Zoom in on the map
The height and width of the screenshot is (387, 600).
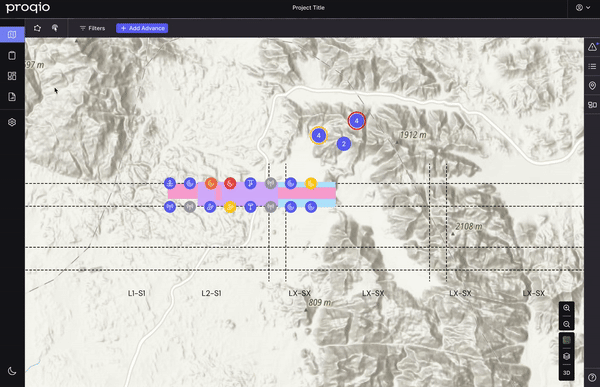pyautogui.click(x=566, y=308)
